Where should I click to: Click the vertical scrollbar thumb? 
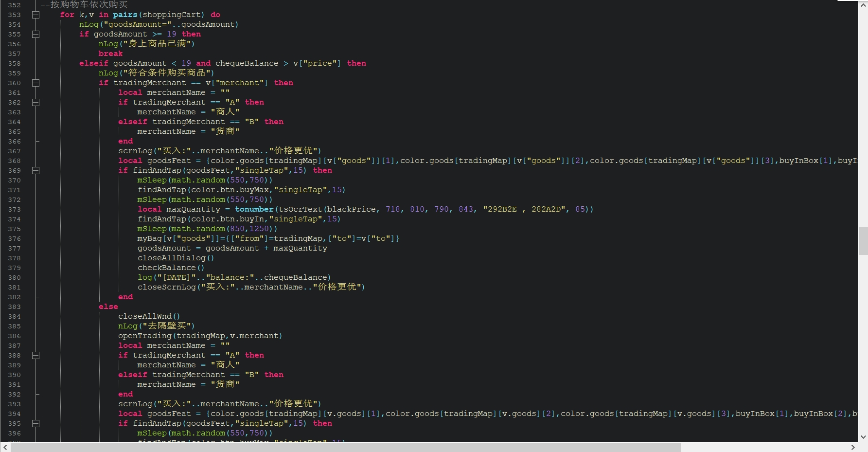point(863,240)
